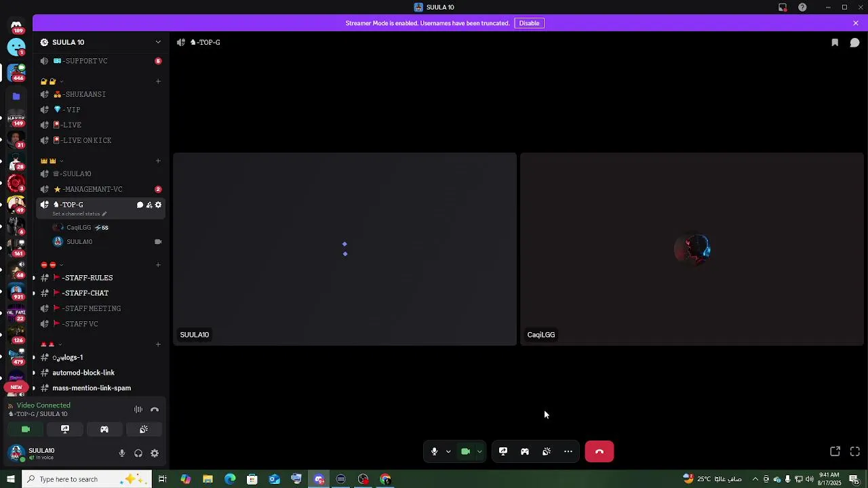The width and height of the screenshot is (868, 488).
Task: Open the STAFF-CHAT text channel
Action: pos(101,293)
